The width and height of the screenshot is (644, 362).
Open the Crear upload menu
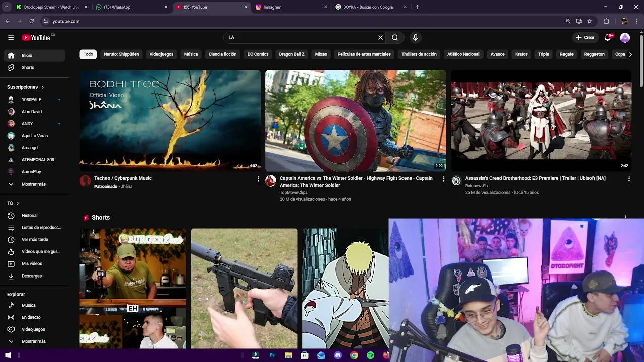585,37
